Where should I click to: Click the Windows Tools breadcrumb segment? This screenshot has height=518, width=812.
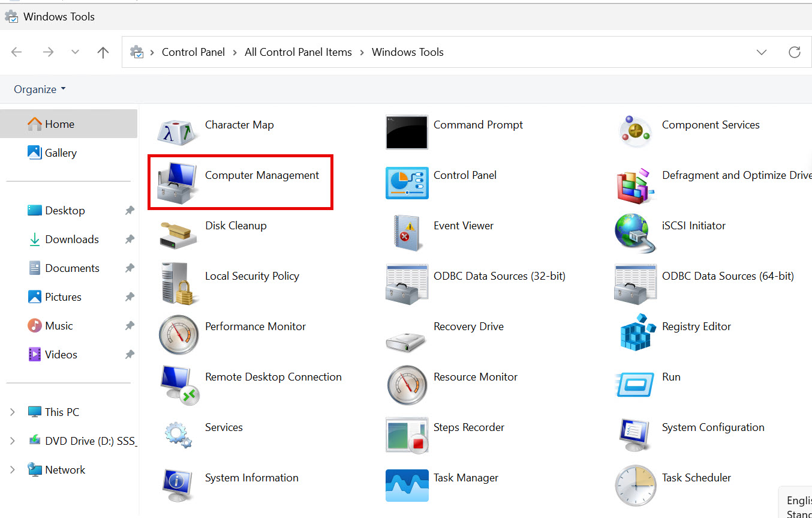click(408, 52)
